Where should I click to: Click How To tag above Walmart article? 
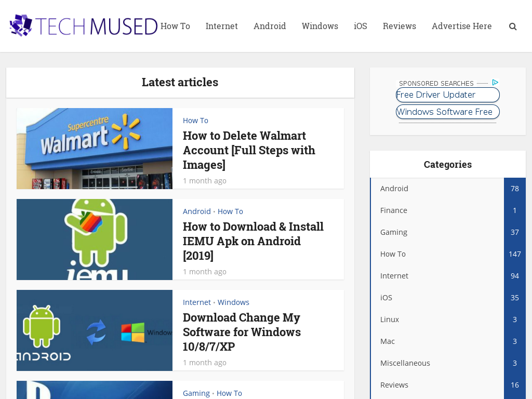click(195, 121)
